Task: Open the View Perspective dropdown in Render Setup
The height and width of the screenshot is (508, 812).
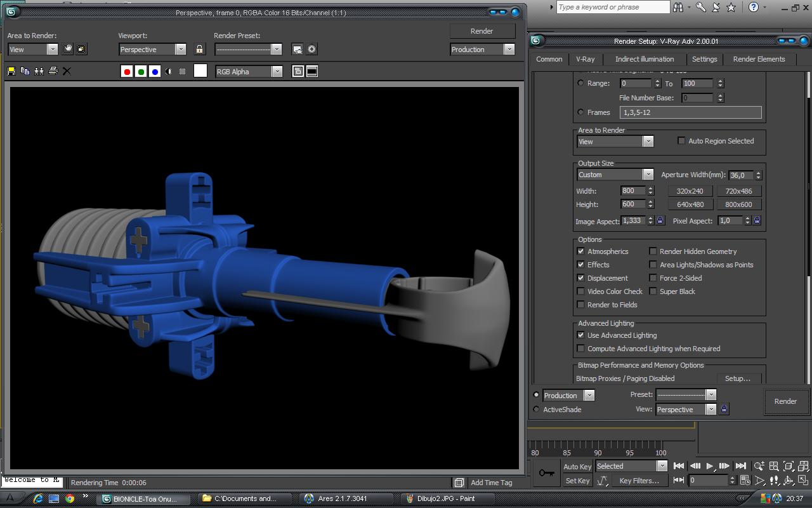Action: 686,410
